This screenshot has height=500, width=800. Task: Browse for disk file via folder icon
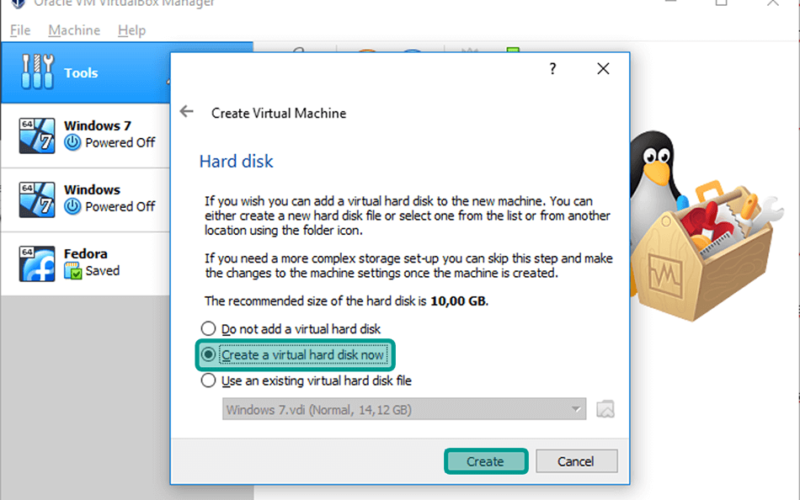[x=605, y=409]
